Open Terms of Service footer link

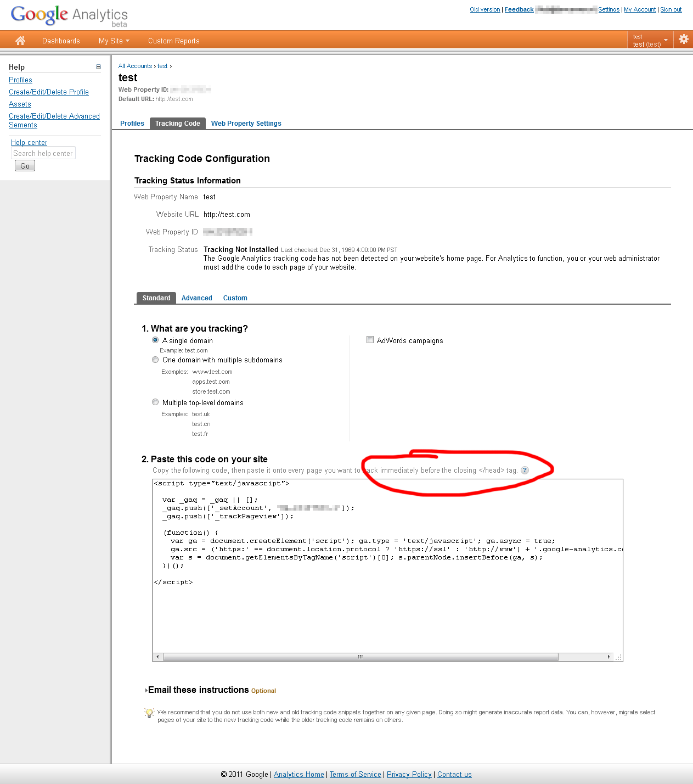tap(355, 774)
